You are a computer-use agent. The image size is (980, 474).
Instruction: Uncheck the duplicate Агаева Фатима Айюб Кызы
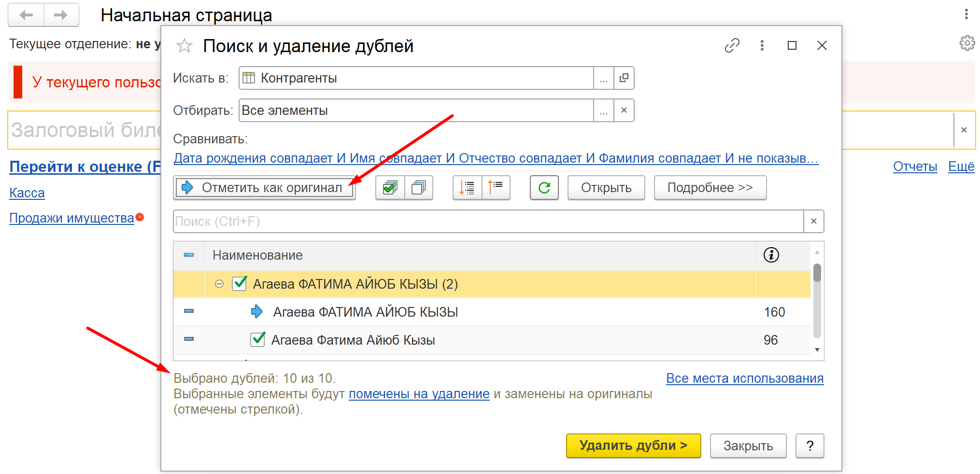point(258,339)
